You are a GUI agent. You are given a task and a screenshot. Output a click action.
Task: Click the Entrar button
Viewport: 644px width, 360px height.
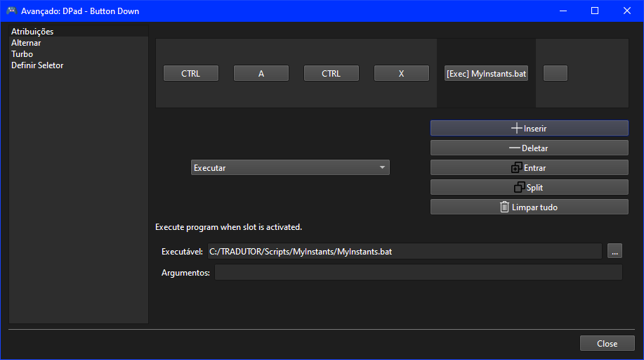[x=529, y=167]
